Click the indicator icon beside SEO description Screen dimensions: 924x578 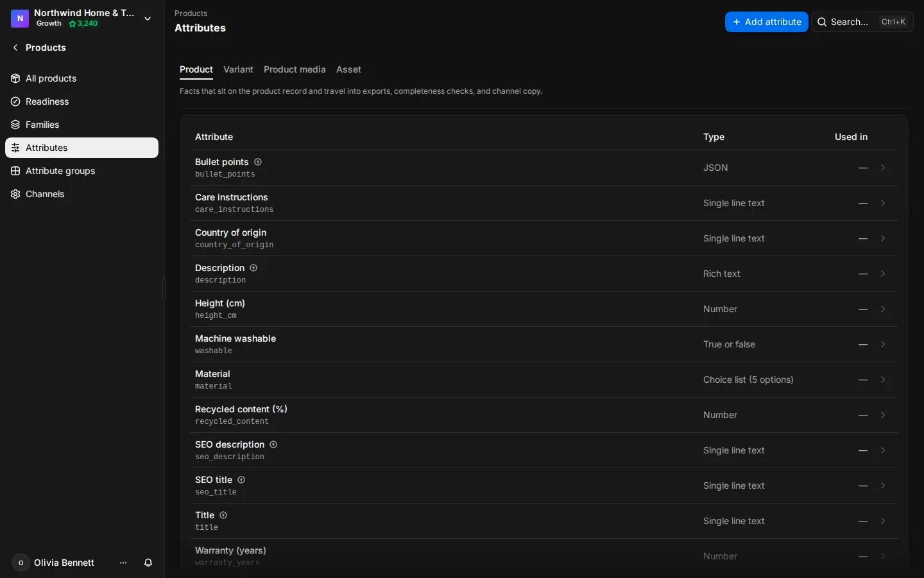click(273, 444)
